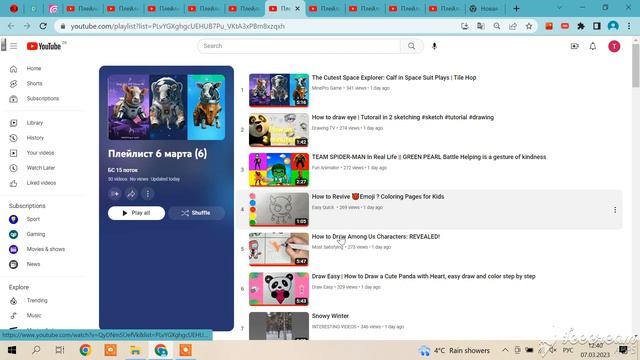Open the Snowy Winter video title
Viewport: 640px width, 360px height.
(x=330, y=316)
